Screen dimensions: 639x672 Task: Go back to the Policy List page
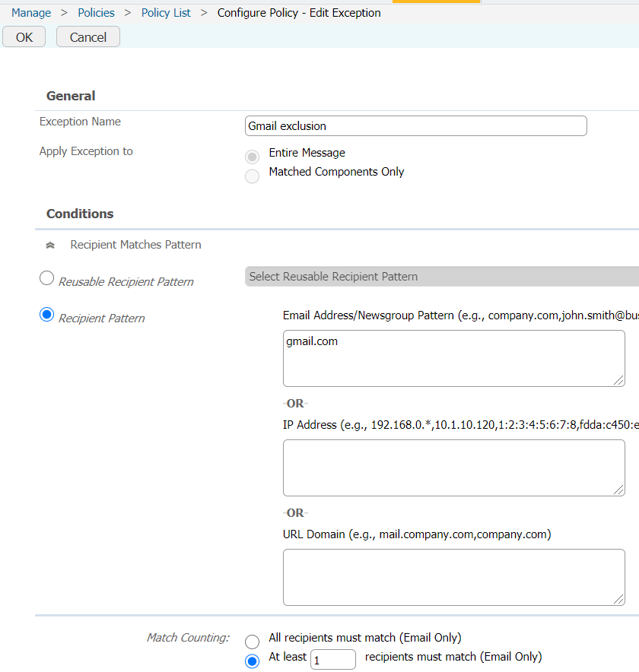click(166, 12)
